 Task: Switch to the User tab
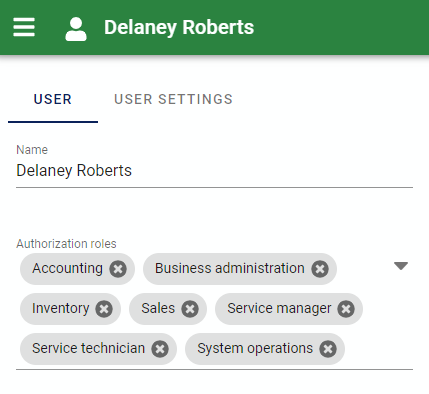53,99
